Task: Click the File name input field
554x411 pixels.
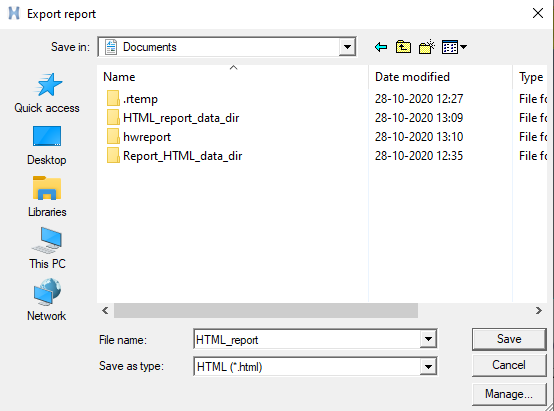Action: click(307, 339)
